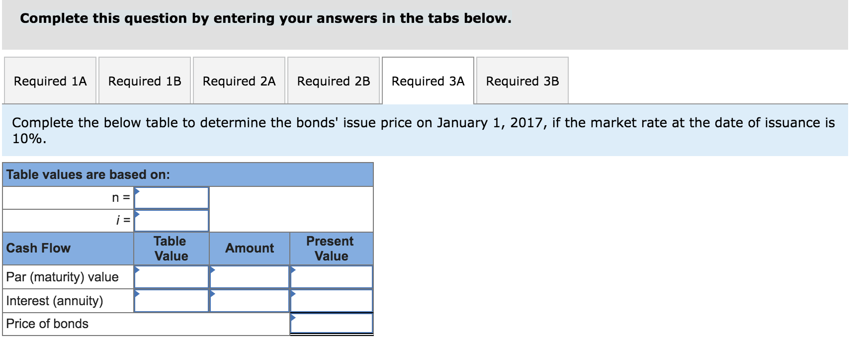Screen dimensions: 868x341
Task: Open the Required 2B tab
Action: tap(334, 81)
